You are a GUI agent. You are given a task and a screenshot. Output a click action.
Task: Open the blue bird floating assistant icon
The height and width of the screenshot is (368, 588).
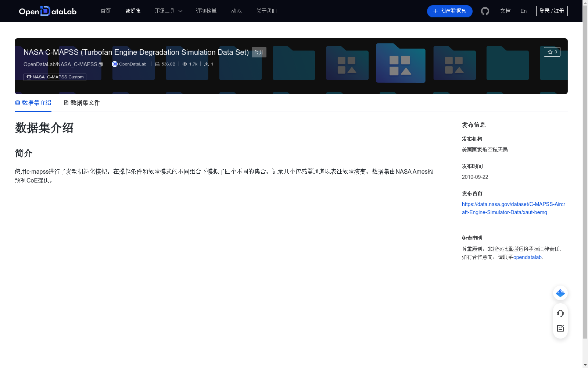tap(560, 293)
